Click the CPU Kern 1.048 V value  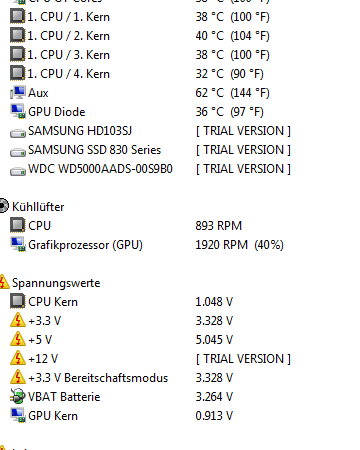[x=214, y=301]
